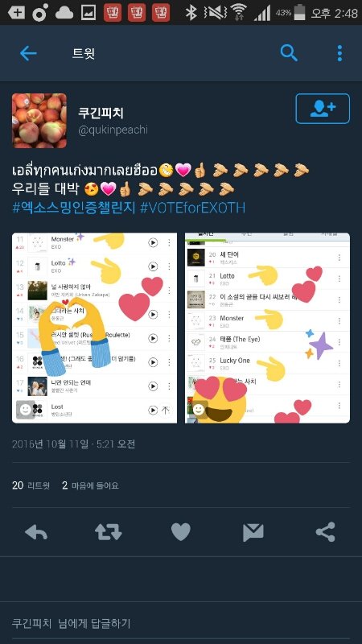Open search with the magnifier icon
The width and height of the screenshot is (362, 644).
(289, 53)
